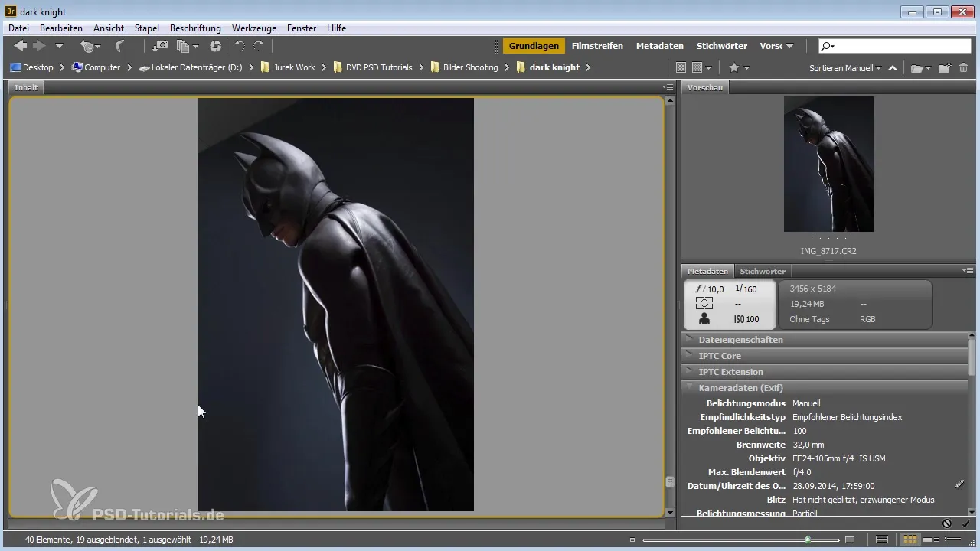Open star rating filter dropdown
The width and height of the screenshot is (980, 551).
coord(739,67)
